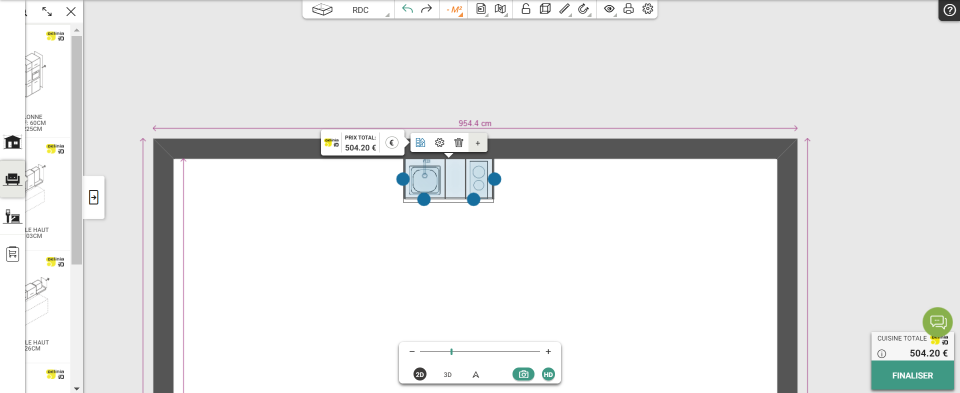
Task: Enable HD rendering button
Action: point(549,374)
